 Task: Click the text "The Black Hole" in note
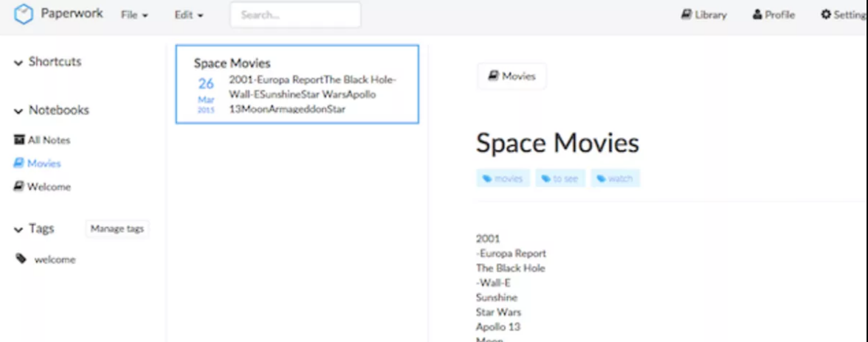point(511,268)
